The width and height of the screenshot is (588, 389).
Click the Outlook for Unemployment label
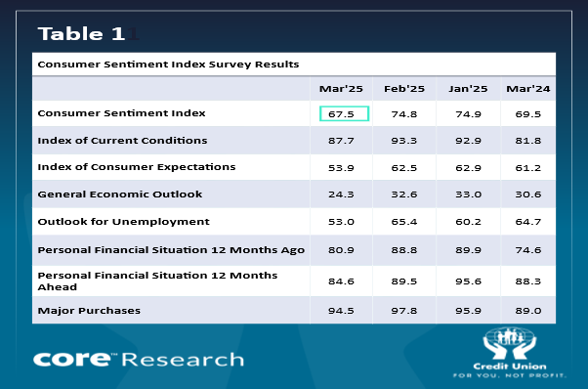click(123, 222)
